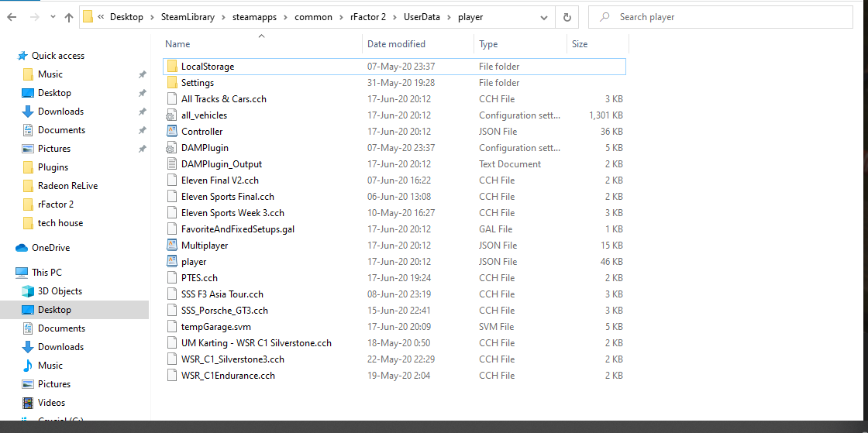Open Pictures under This PC
Screen dimensions: 868x433
(53, 383)
